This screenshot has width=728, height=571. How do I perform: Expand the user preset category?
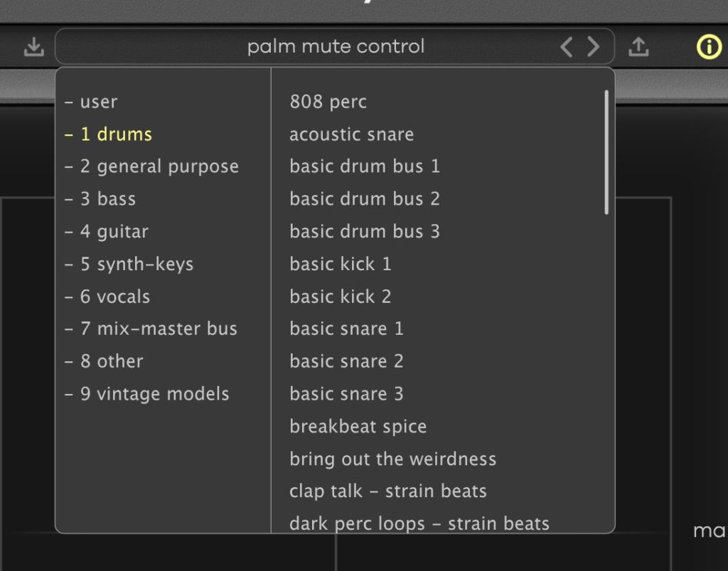pos(91,102)
